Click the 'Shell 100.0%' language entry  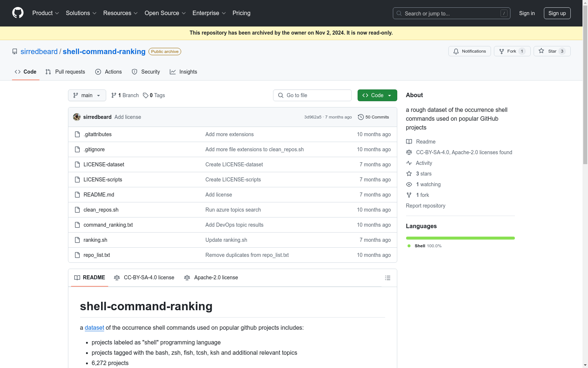(x=424, y=246)
